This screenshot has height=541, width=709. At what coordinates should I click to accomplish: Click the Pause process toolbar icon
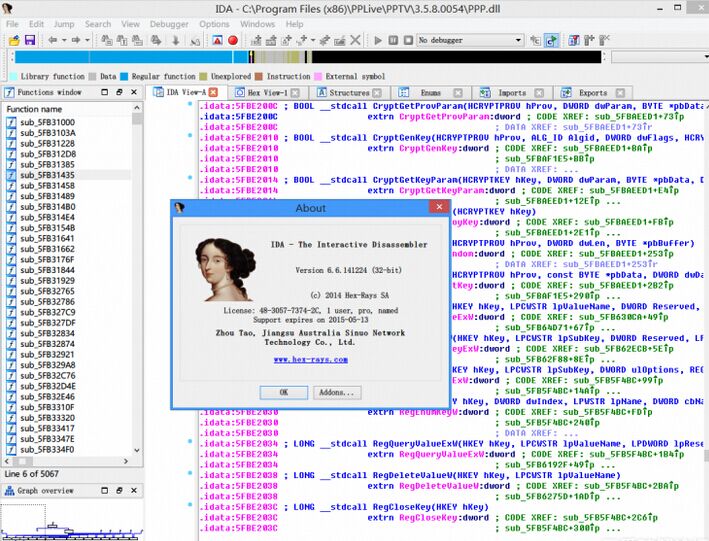tap(393, 40)
